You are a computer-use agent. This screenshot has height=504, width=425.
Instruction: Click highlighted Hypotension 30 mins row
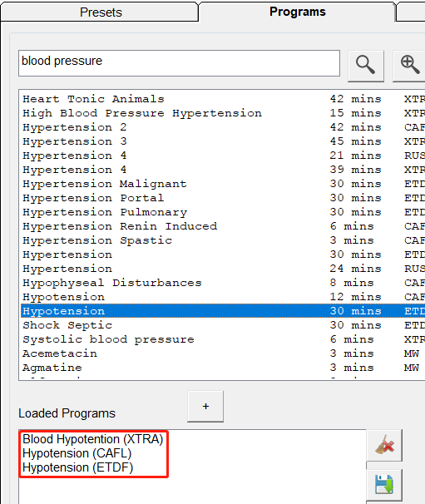(223, 311)
